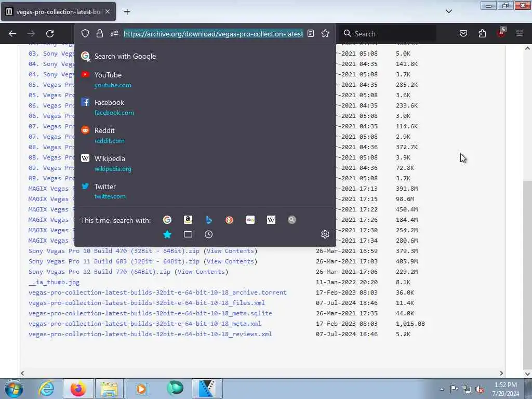Viewport: 532px width, 399px height.
Task: Search this time with Google icon
Action: [167, 220]
